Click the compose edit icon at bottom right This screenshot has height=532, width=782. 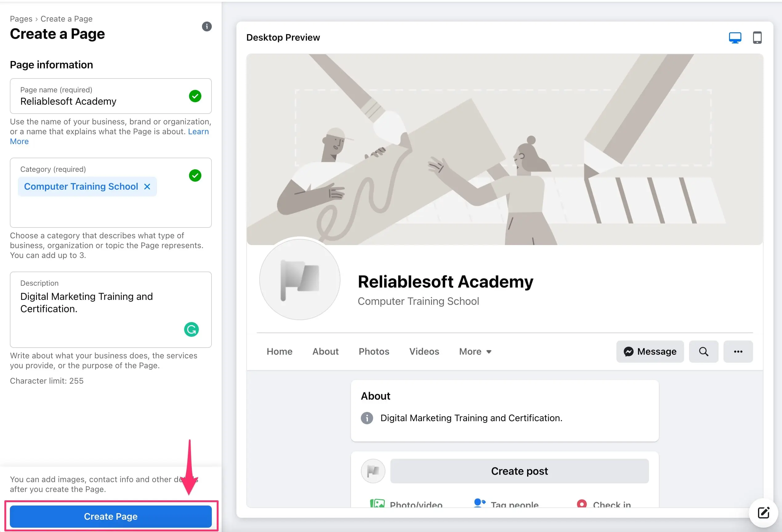pyautogui.click(x=764, y=513)
